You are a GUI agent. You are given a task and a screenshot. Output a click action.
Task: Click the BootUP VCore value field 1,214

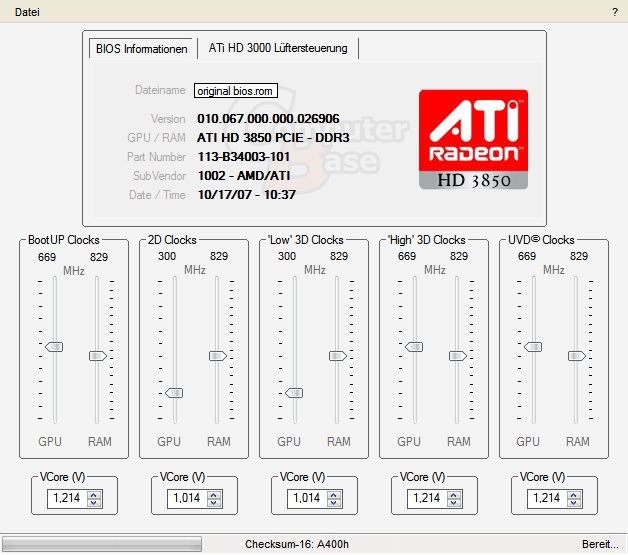(67, 499)
